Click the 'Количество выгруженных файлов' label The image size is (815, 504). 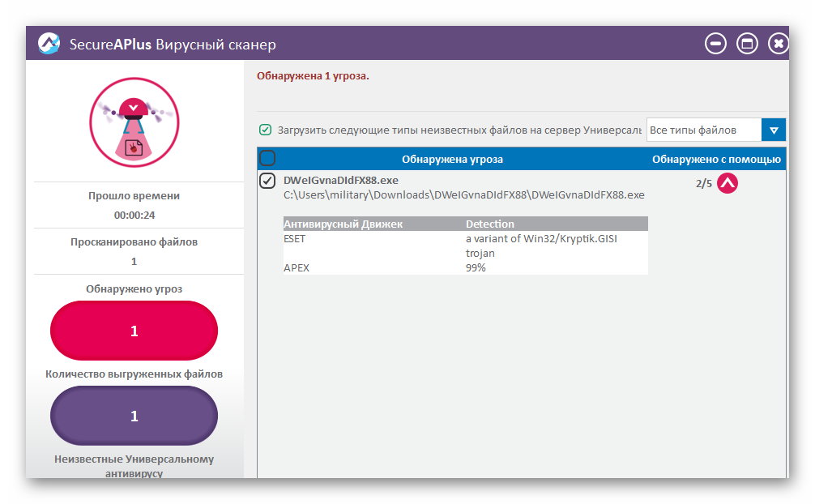click(x=134, y=374)
